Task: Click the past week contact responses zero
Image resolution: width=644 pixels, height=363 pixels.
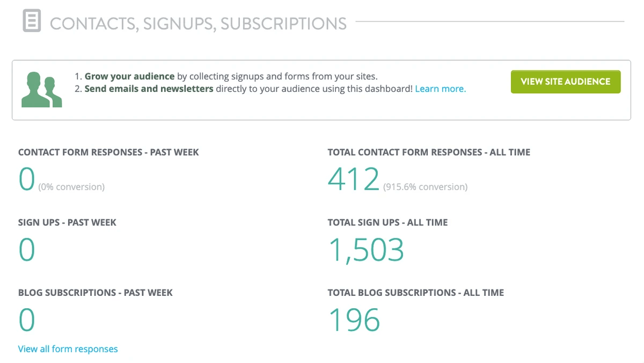Action: click(26, 179)
